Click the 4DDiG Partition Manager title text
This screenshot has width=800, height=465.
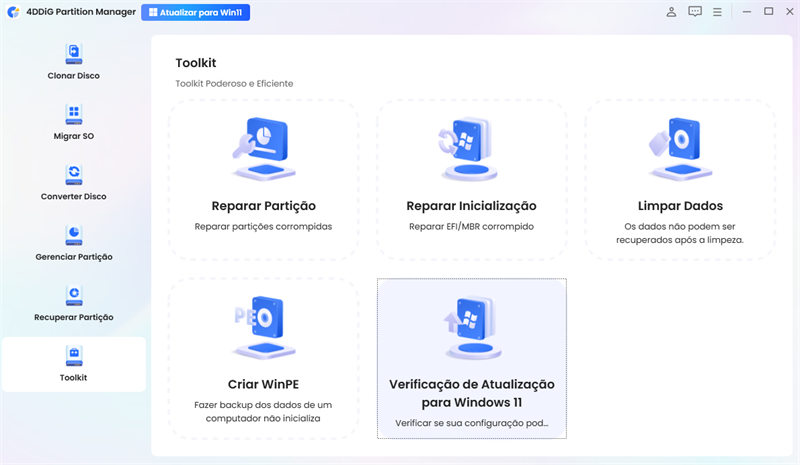81,12
